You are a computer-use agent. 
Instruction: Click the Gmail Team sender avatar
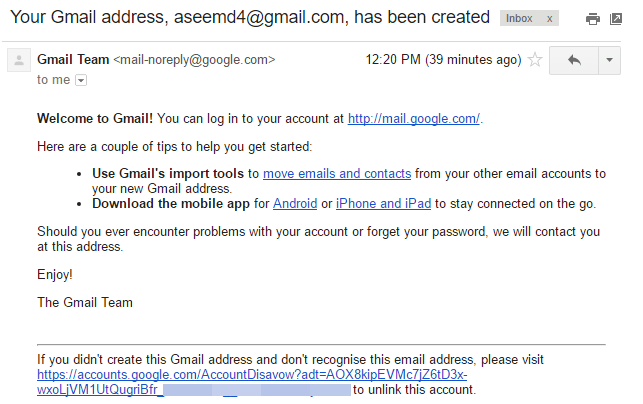pyautogui.click(x=18, y=61)
